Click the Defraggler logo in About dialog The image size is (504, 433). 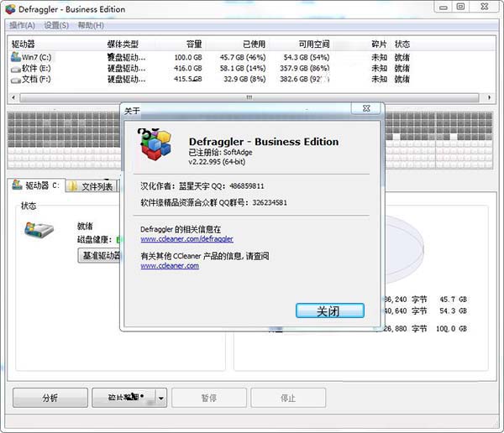[155, 144]
